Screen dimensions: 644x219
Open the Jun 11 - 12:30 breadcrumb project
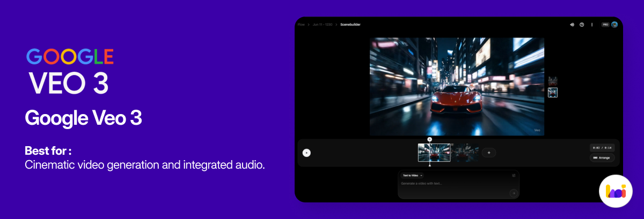[323, 25]
